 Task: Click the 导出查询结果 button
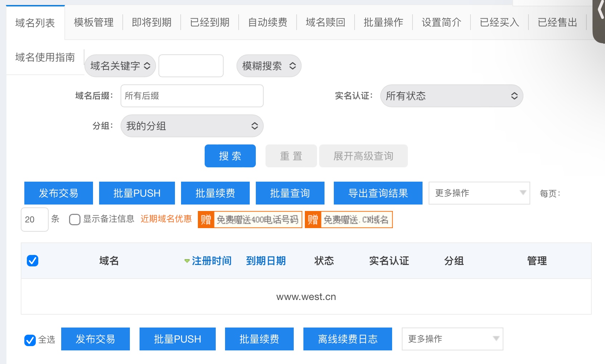tap(378, 193)
